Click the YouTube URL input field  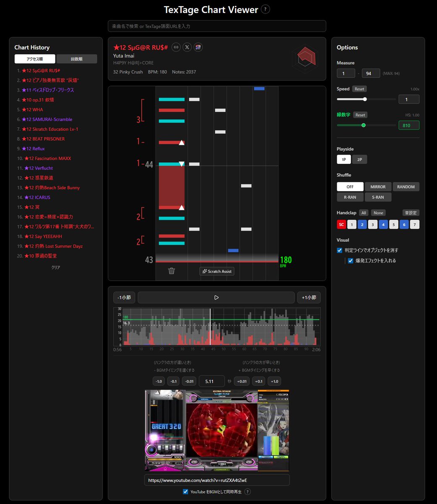tap(217, 480)
